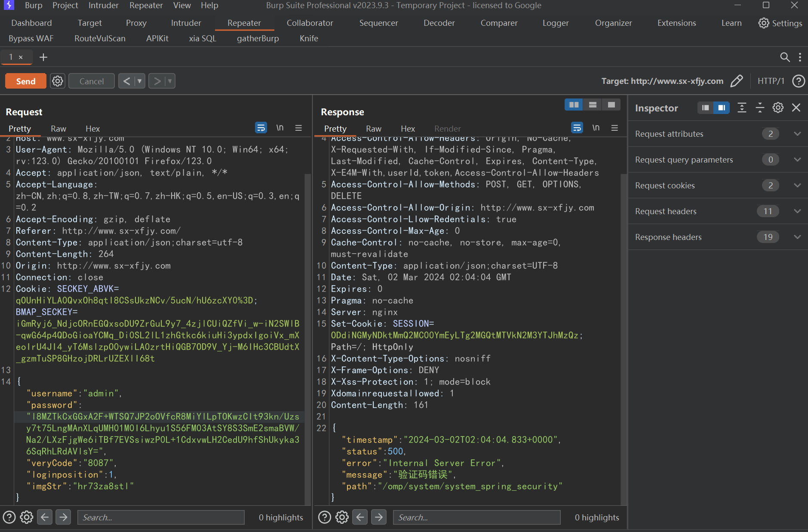The height and width of the screenshot is (532, 808).
Task: Switch response view to Hex
Action: [x=408, y=129]
